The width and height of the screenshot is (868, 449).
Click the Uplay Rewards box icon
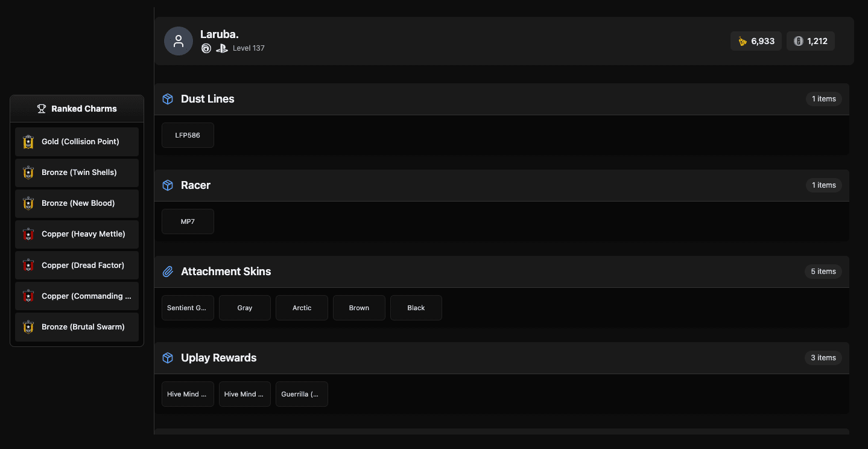[168, 358]
